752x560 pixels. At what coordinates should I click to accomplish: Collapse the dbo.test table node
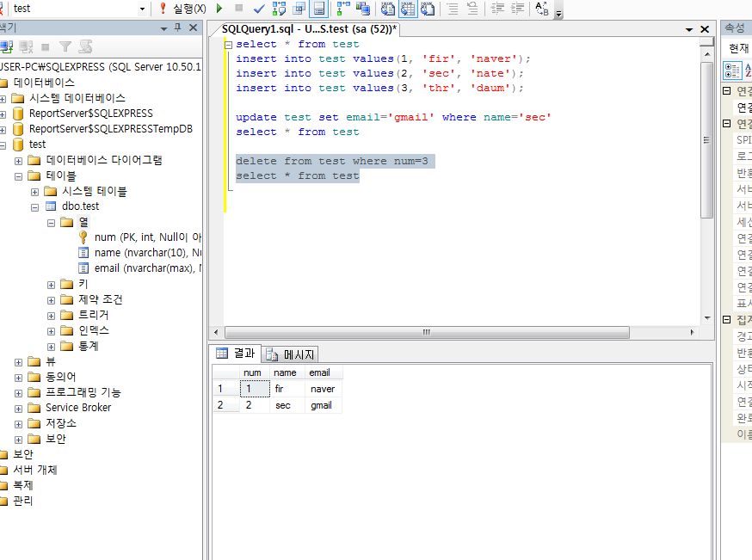(x=34, y=207)
